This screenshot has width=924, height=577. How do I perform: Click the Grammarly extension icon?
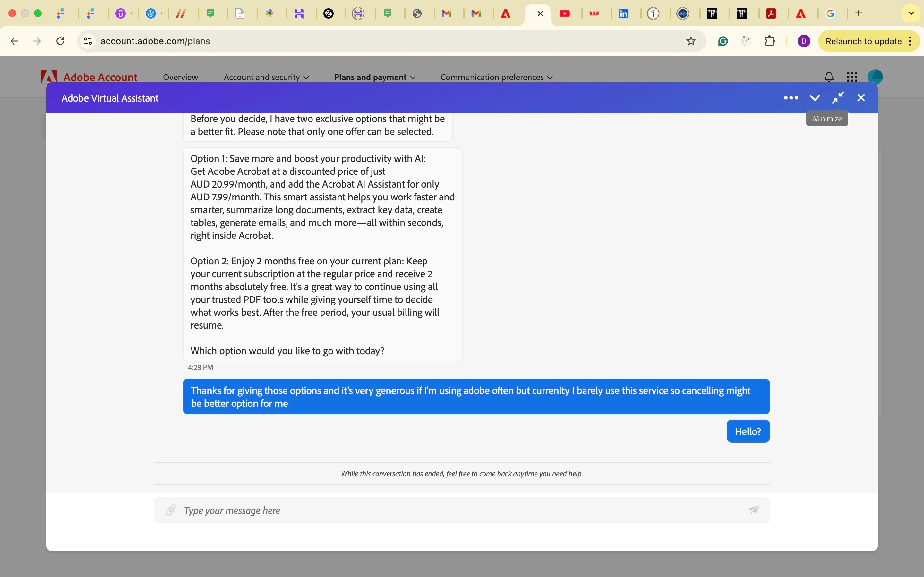click(723, 41)
